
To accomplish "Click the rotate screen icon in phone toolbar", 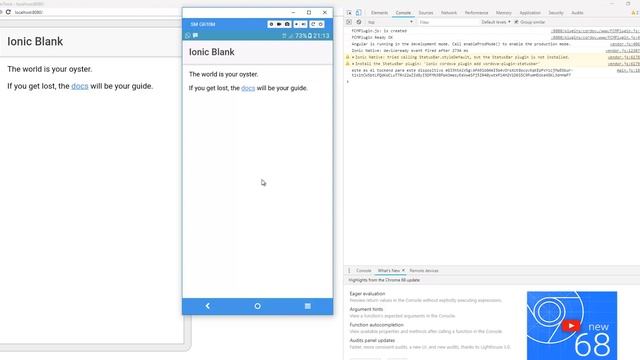I will pyautogui.click(x=313, y=24).
